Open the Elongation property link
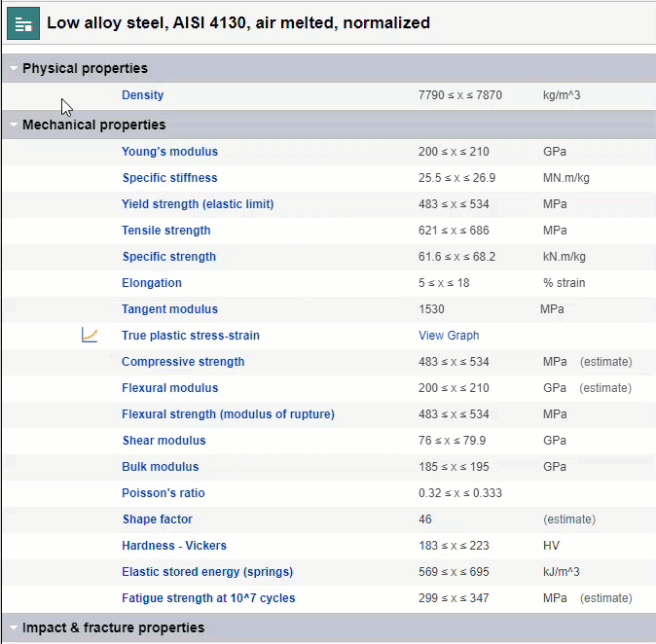The height and width of the screenshot is (644, 656). coord(151,283)
